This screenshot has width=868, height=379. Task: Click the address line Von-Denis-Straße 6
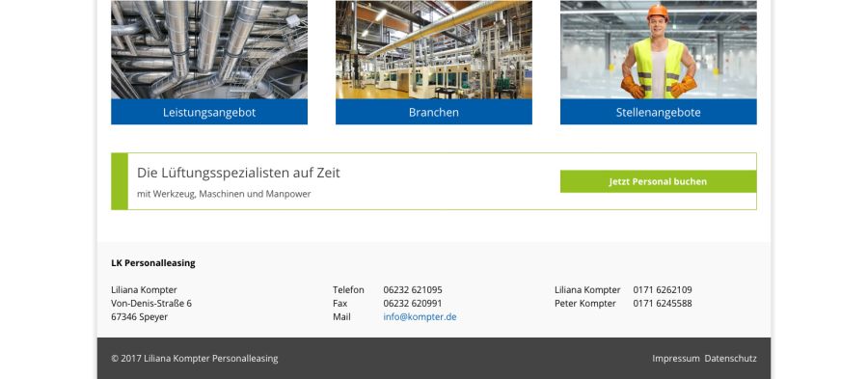151,303
